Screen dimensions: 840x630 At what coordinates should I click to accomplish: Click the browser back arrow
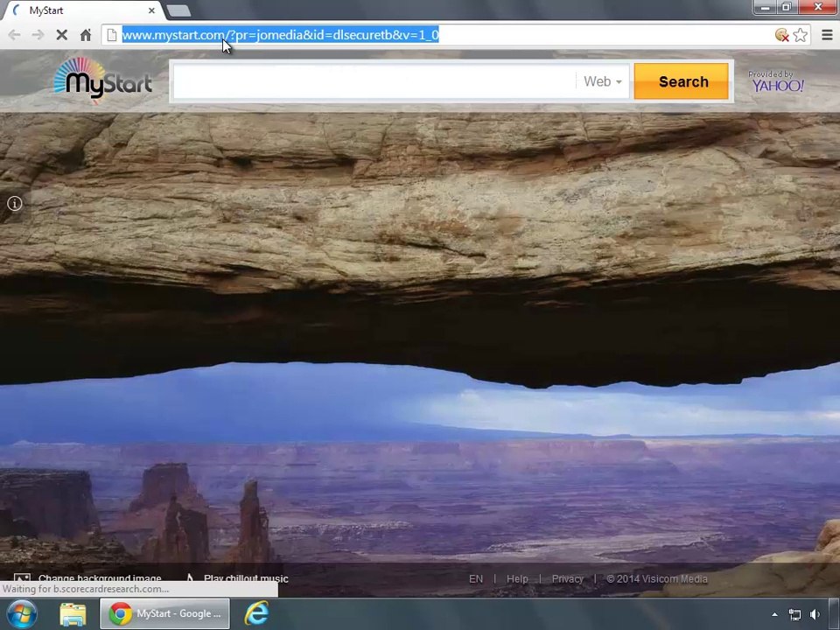coord(15,35)
